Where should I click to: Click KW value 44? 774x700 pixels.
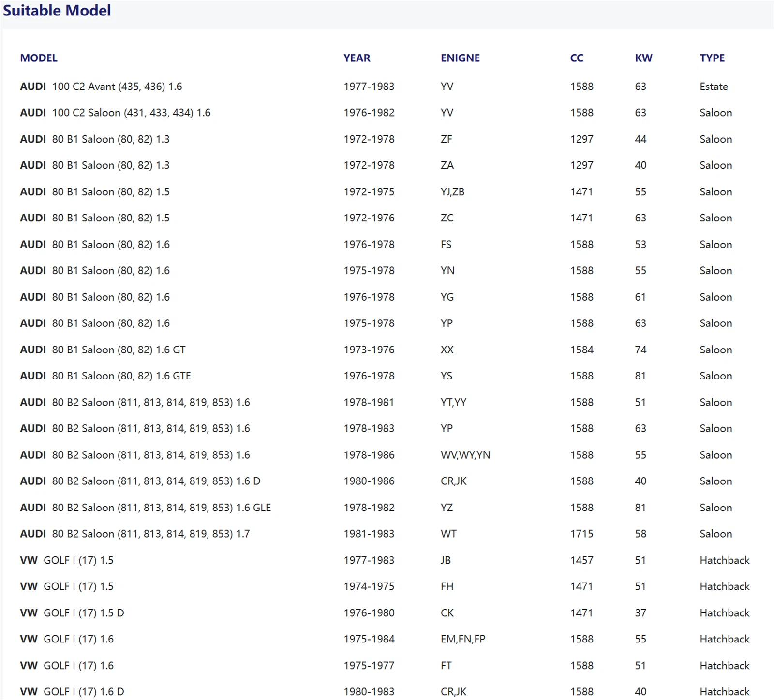tap(640, 139)
